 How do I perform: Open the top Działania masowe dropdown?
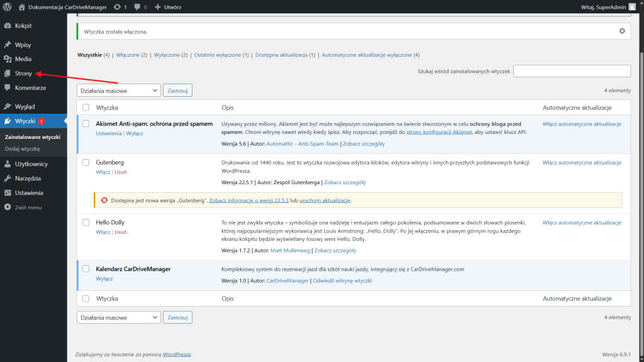click(118, 90)
